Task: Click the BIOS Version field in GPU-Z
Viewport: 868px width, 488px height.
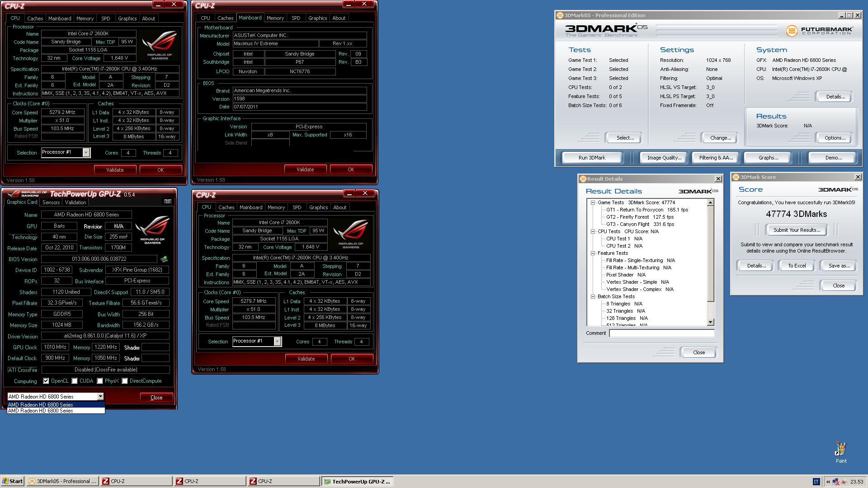Action: 99,259
